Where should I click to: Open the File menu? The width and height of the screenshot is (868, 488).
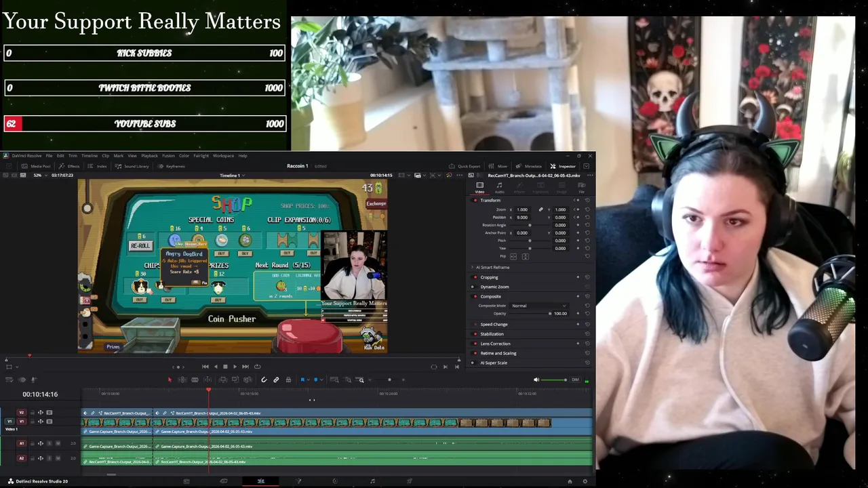point(49,156)
